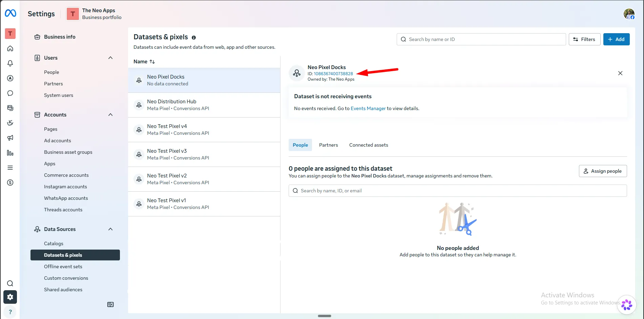Open the colorful Meta AI assistant icon
Image resolution: width=644 pixels, height=319 pixels.
coord(626,304)
